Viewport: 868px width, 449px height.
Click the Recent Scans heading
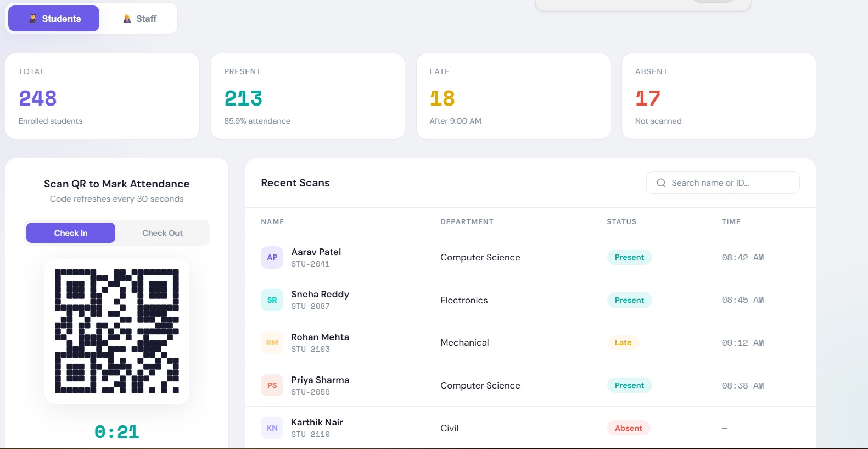(295, 183)
